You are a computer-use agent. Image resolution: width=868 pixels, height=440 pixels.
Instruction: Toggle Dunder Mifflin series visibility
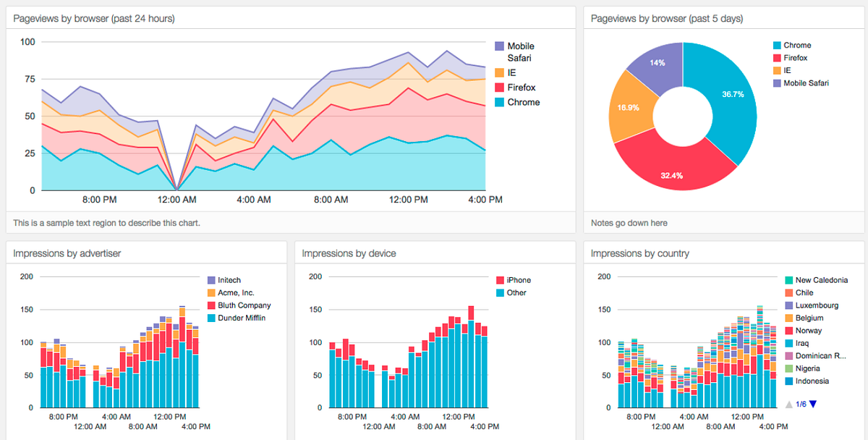click(x=211, y=318)
